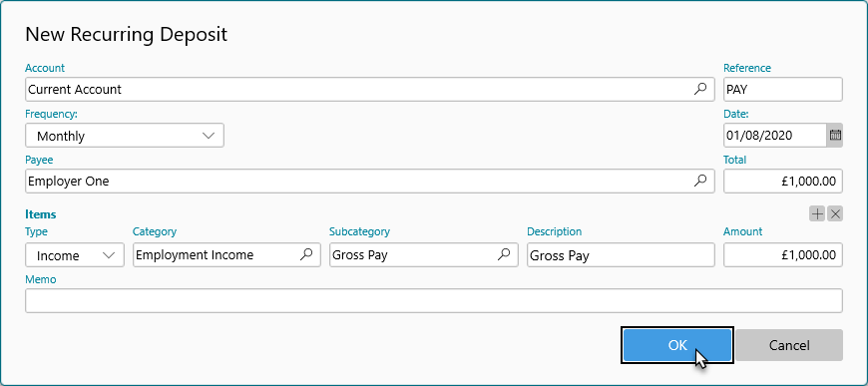Click the Date field 01/08/2020
This screenshot has width=868, height=386.
[x=775, y=135]
